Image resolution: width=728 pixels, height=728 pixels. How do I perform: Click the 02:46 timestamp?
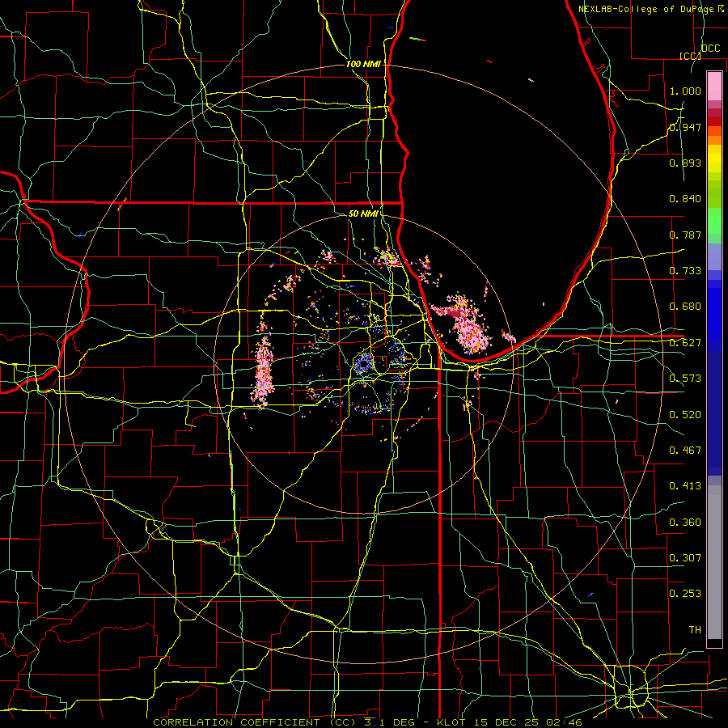[564, 722]
